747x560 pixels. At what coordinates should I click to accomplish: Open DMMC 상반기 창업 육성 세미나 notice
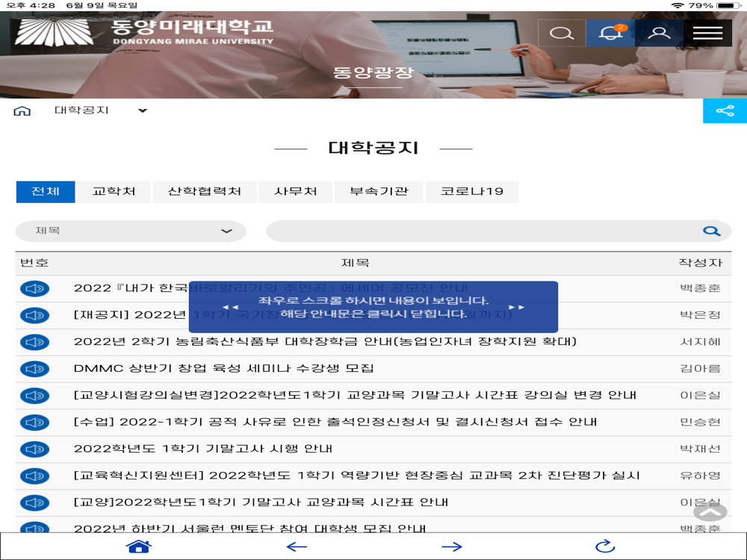click(x=224, y=369)
